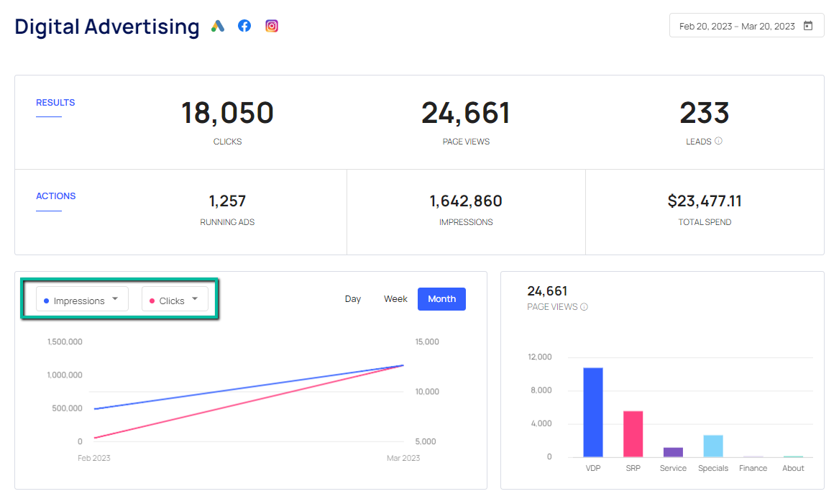This screenshot has width=839, height=504.
Task: Click the Google Ads logo icon
Action: click(x=218, y=26)
